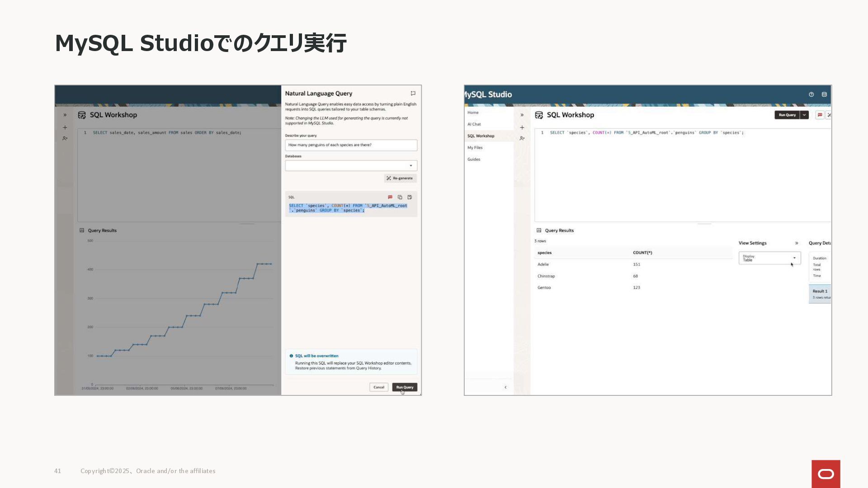Click the database icon in MySQL Studio header
The width and height of the screenshot is (868, 488).
(824, 94)
